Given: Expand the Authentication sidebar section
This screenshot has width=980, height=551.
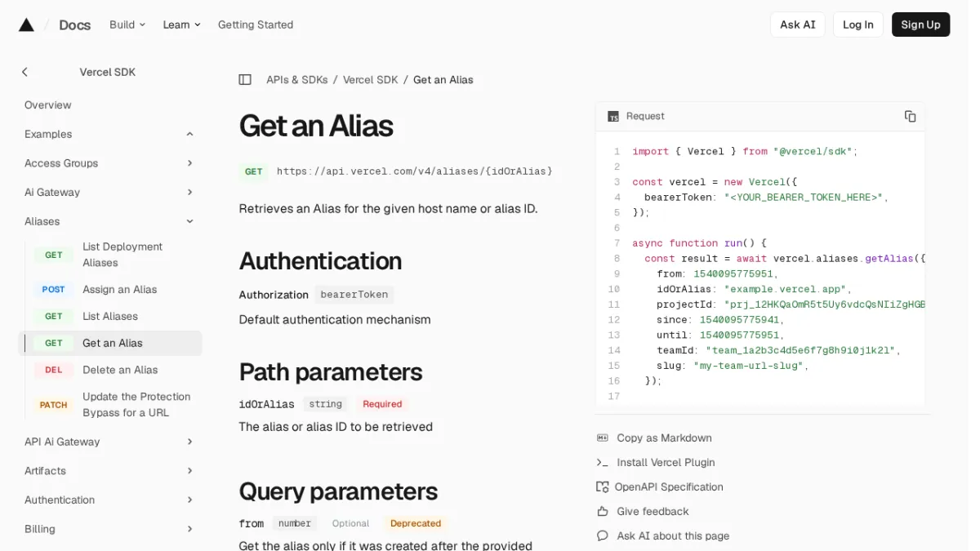Looking at the screenshot, I should 189,500.
